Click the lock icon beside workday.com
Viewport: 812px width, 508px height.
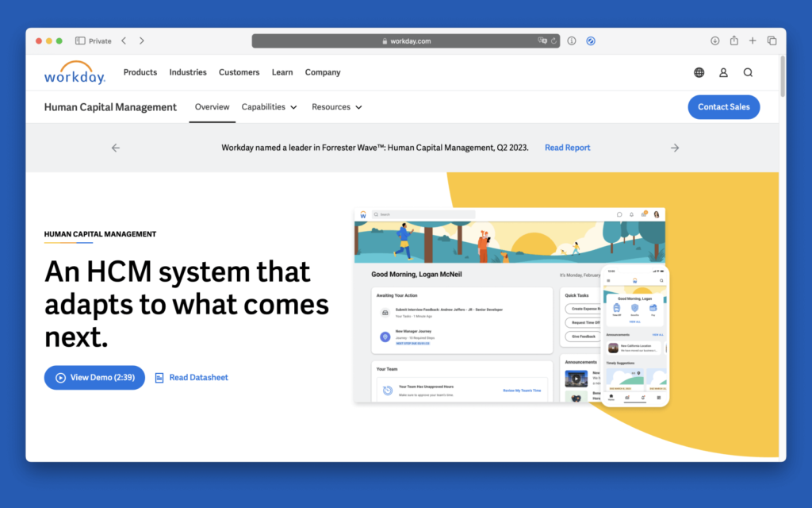[385, 41]
